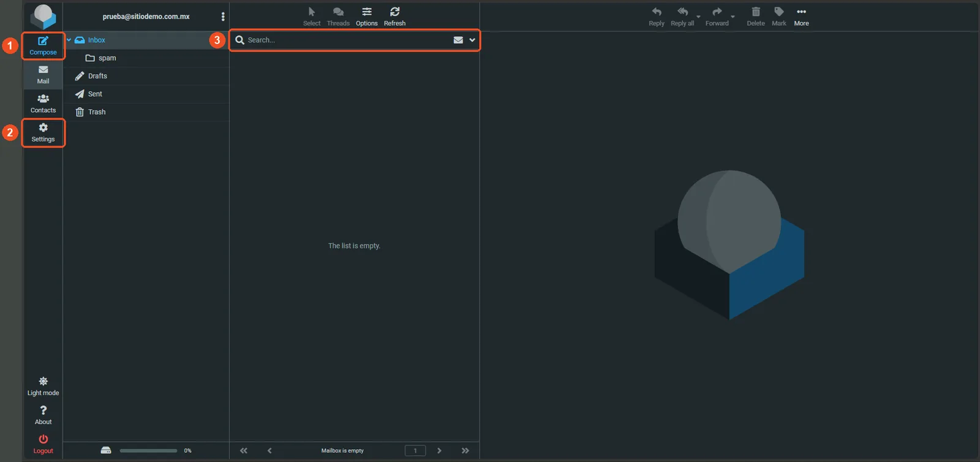Open the account three-dot menu

coord(223,17)
